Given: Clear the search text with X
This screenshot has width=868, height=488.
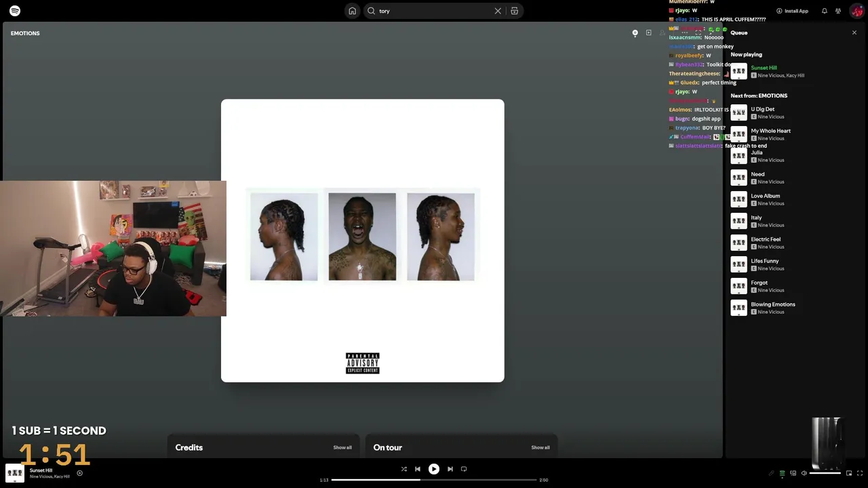Looking at the screenshot, I should pyautogui.click(x=498, y=11).
